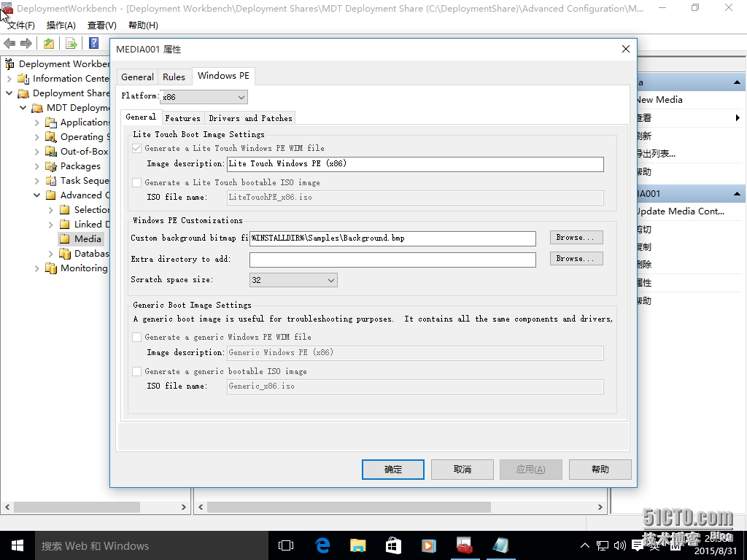Click the Monitoring node icon
747x560 pixels.
51,268
